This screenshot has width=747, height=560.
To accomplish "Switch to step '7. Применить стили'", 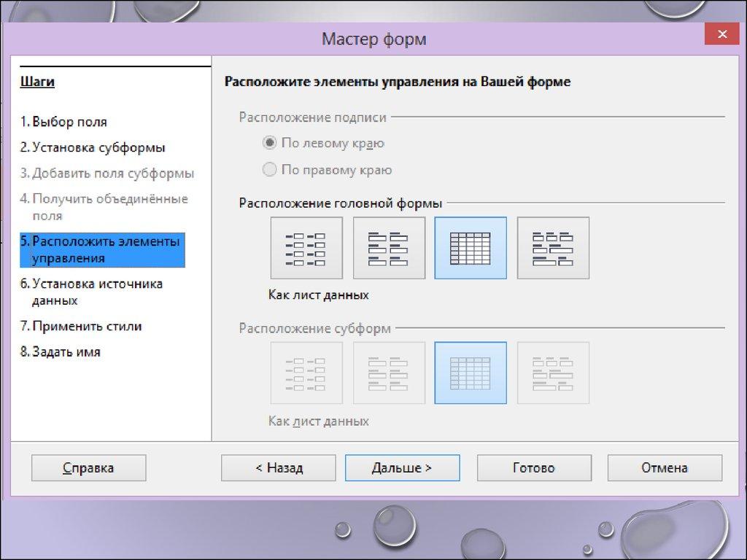I will (81, 326).
